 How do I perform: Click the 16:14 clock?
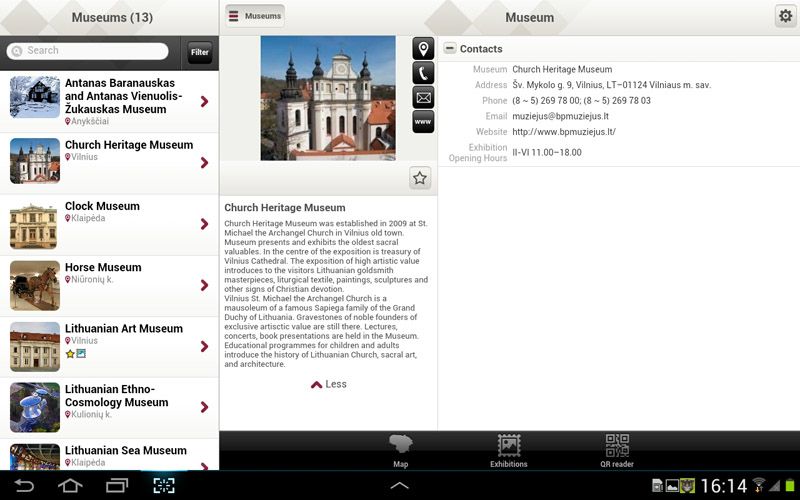[723, 486]
